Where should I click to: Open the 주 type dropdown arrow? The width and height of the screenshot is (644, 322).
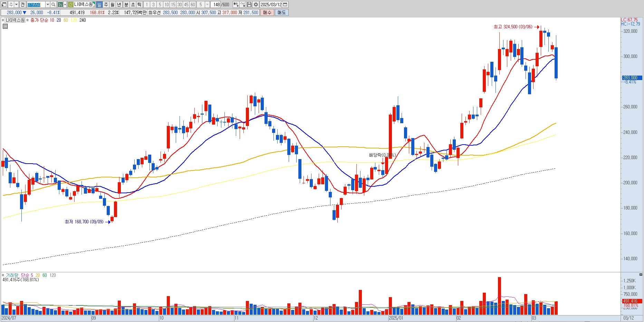[16, 4]
